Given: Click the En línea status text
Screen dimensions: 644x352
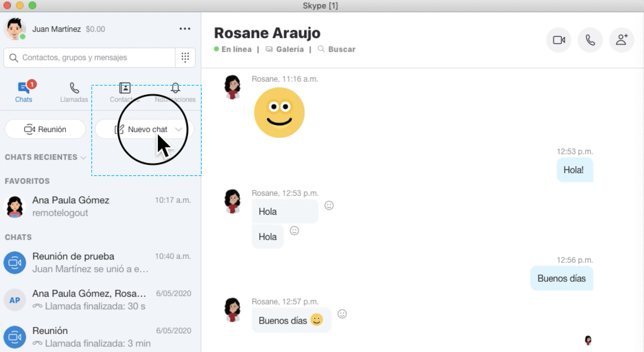Looking at the screenshot, I should (236, 49).
